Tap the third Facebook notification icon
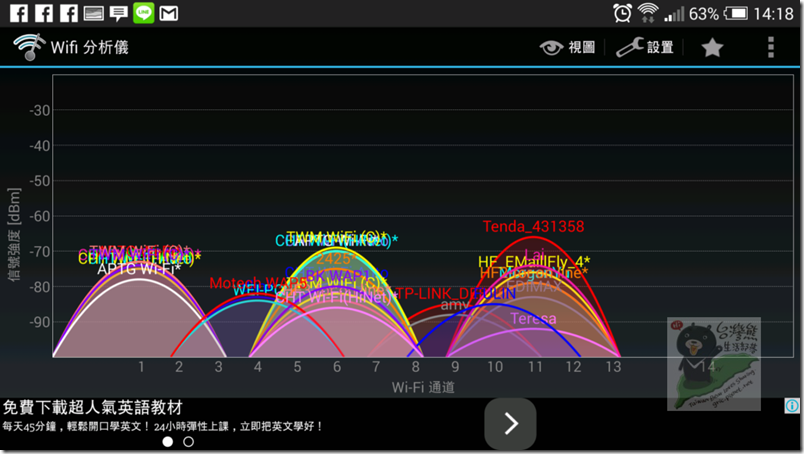 coord(69,13)
